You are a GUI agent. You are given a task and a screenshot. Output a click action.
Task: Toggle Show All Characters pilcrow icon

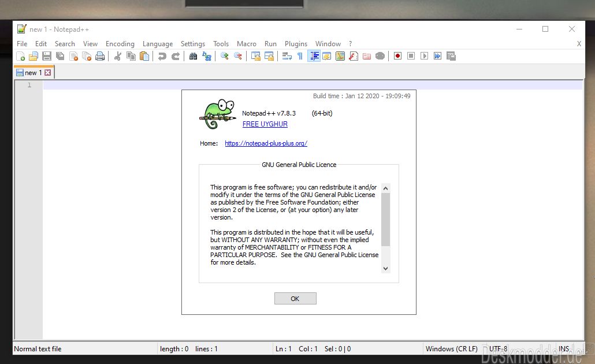pyautogui.click(x=300, y=56)
